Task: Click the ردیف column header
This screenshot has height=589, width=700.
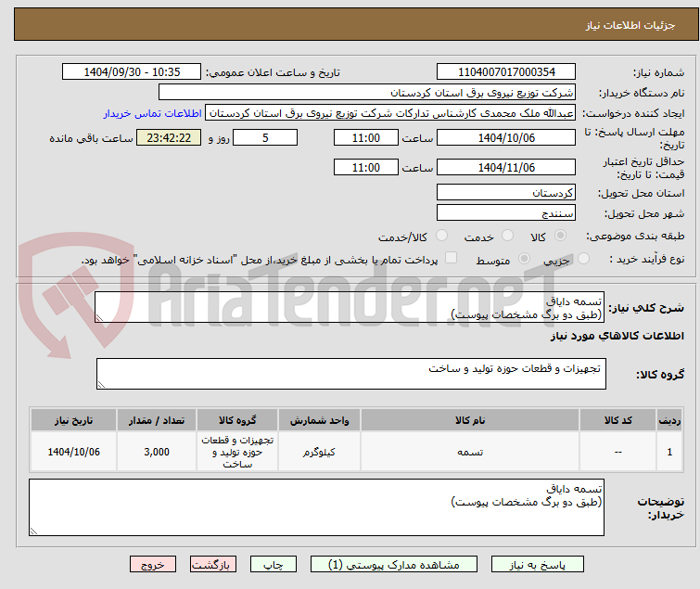Action: [x=669, y=420]
